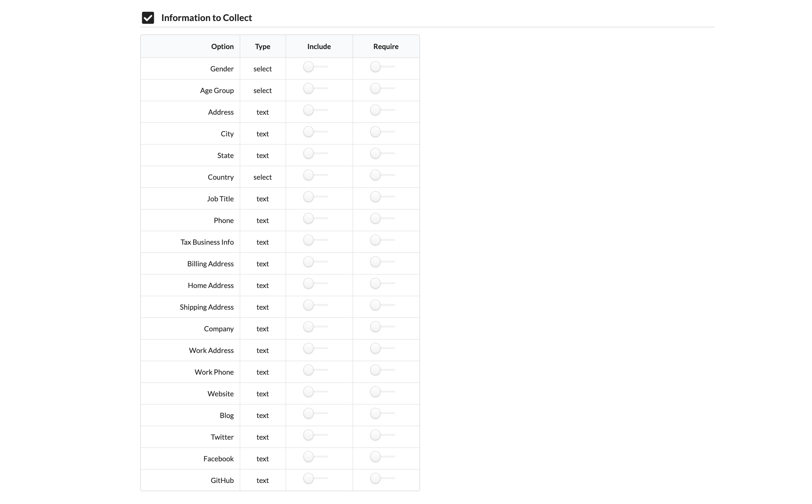Switch on Include for City

point(316,132)
